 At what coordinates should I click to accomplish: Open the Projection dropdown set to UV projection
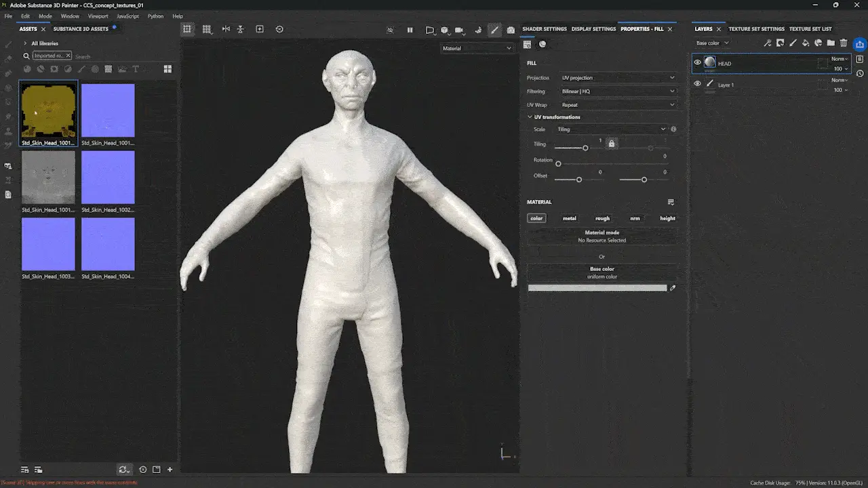[x=618, y=78]
